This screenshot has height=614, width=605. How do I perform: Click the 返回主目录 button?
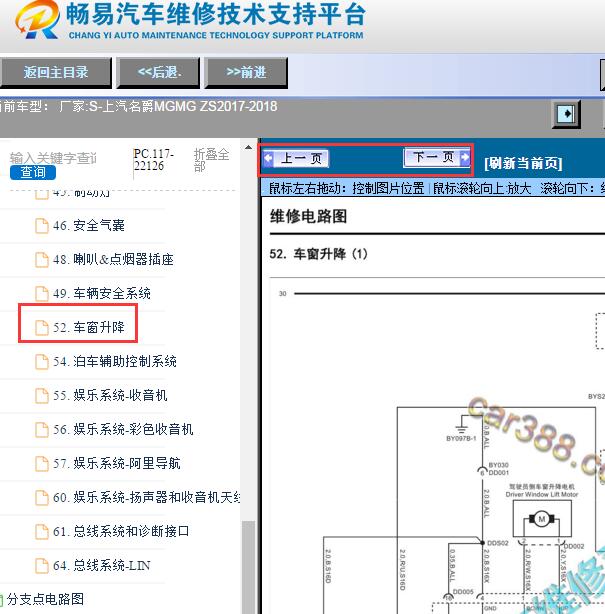tap(55, 72)
